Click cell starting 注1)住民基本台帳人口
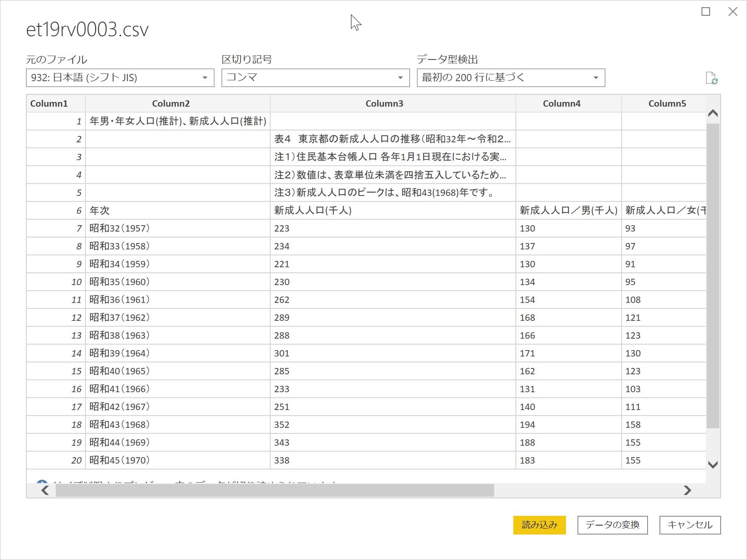 tap(393, 157)
